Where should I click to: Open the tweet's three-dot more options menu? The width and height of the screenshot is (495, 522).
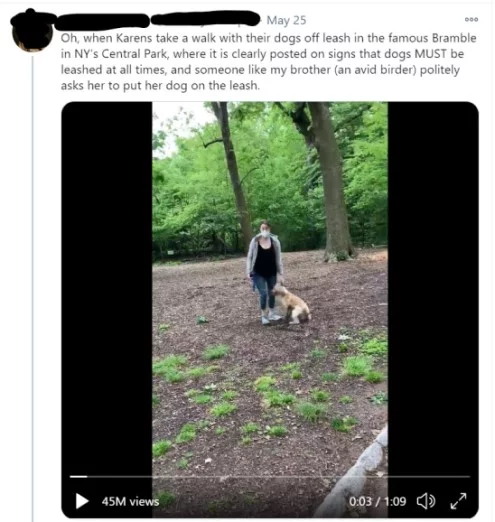click(x=471, y=20)
